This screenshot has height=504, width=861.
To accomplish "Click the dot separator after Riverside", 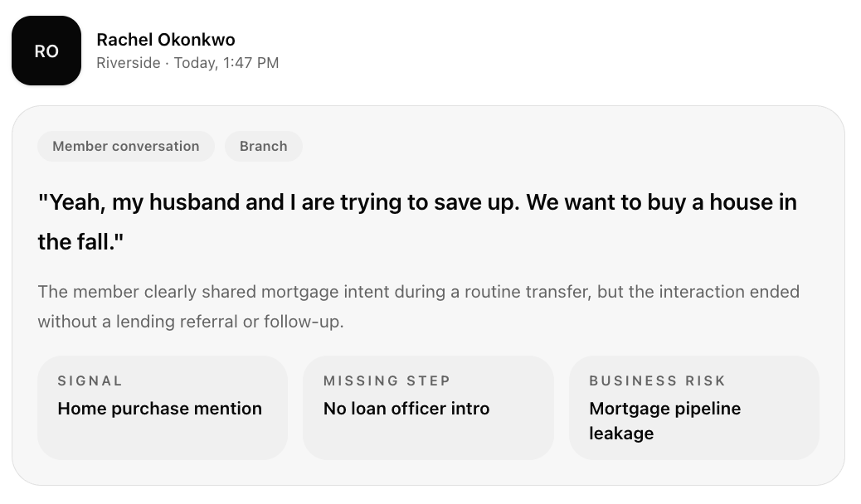I will point(167,63).
